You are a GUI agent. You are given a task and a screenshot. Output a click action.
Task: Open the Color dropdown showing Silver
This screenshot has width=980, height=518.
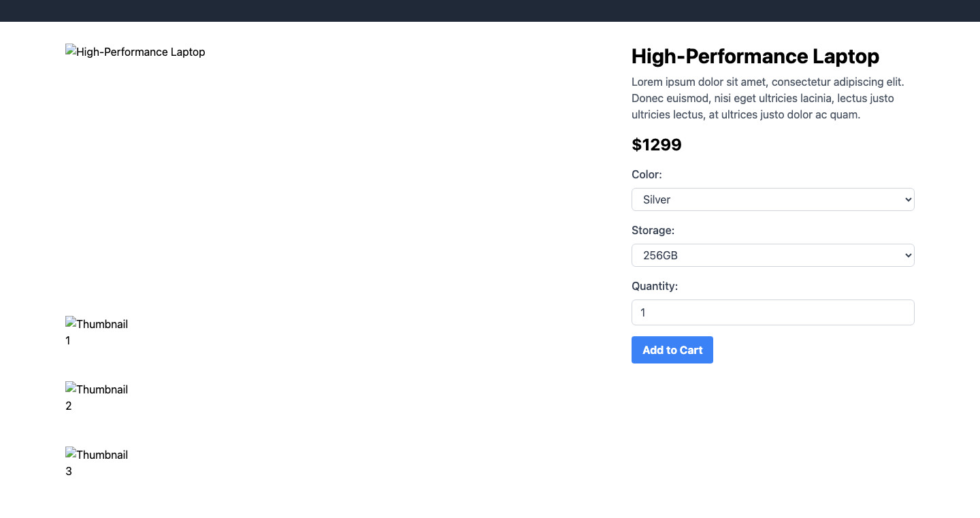point(772,199)
